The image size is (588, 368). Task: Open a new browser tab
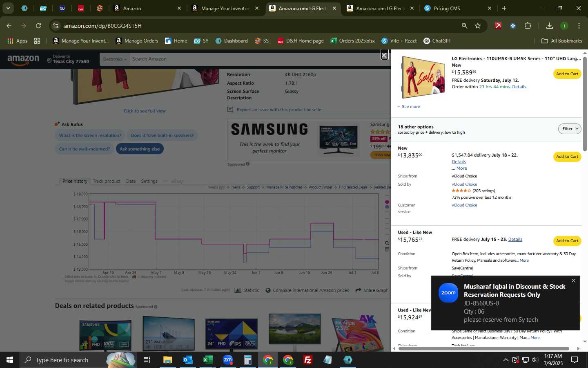pos(504,8)
